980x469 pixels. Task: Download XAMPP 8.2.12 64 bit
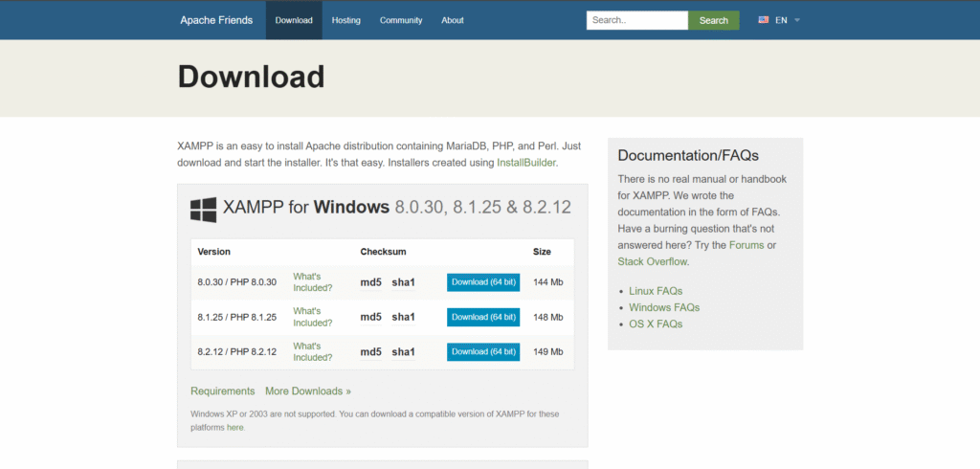click(x=483, y=351)
